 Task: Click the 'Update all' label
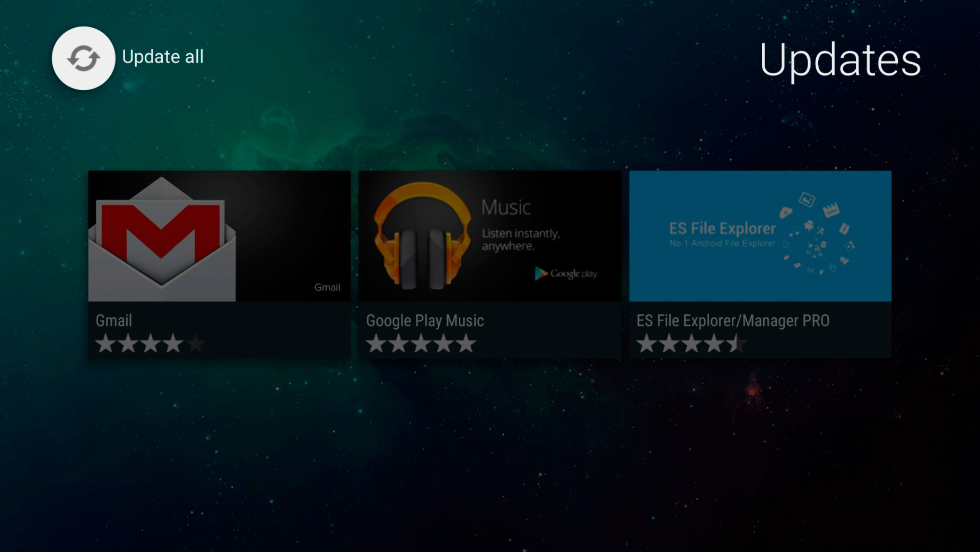(x=163, y=57)
